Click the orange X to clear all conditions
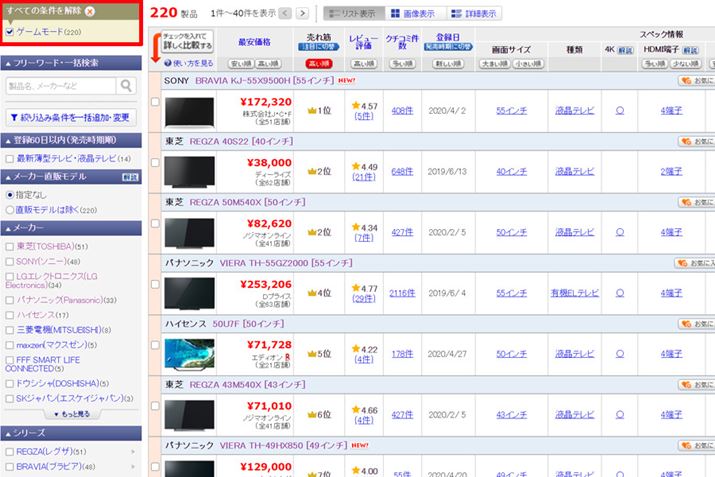Screen dimensions: 715x477 pos(91,12)
